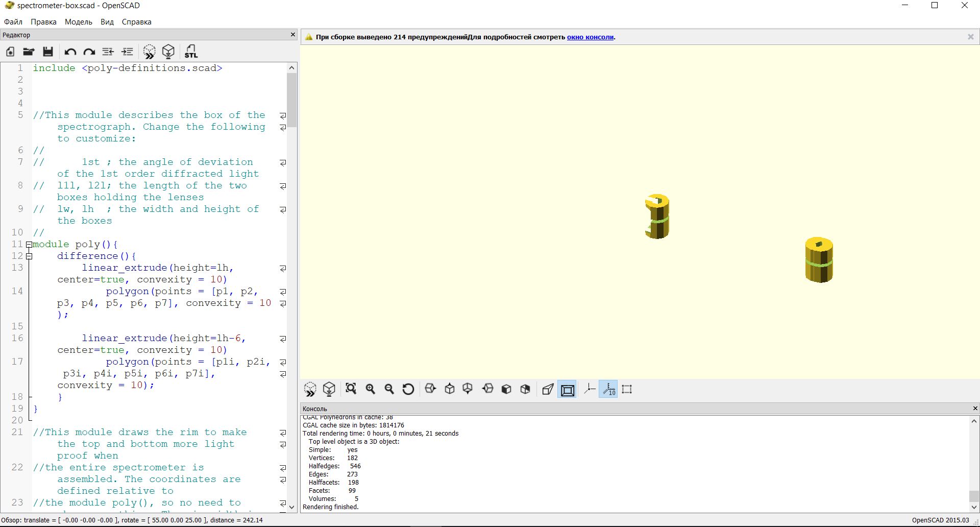
Task: Click Undo in the editor toolbar
Action: (x=70, y=52)
